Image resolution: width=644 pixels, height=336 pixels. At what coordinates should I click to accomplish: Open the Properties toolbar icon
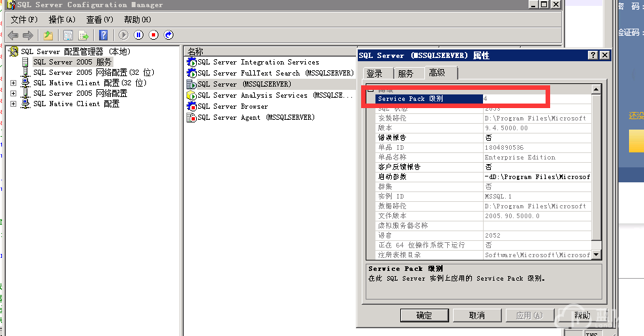point(68,35)
